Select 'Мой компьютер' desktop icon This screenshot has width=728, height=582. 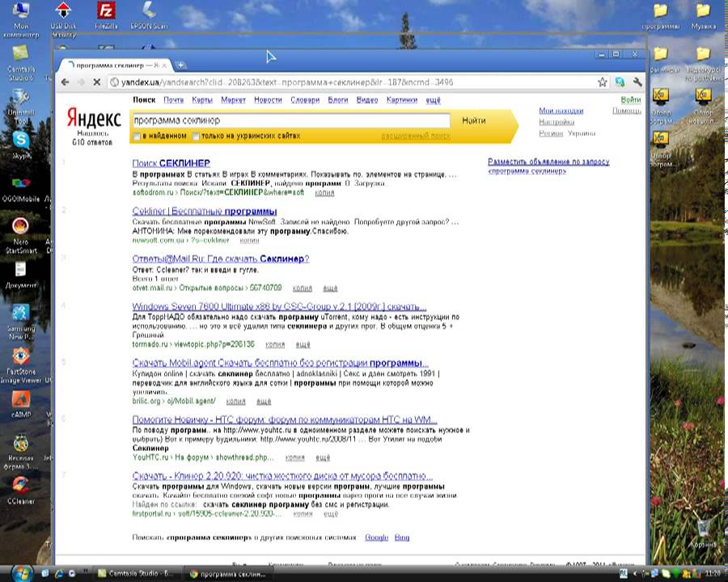pyautogui.click(x=21, y=19)
